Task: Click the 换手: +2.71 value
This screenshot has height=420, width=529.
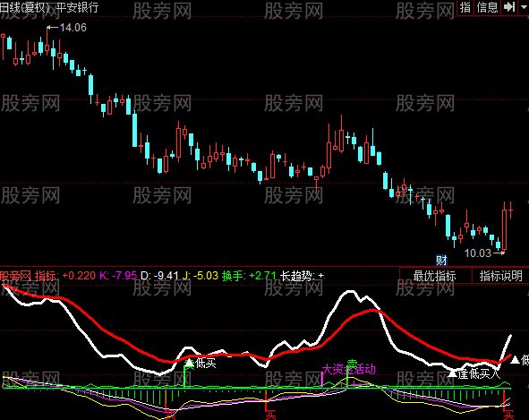Action: 249,276
